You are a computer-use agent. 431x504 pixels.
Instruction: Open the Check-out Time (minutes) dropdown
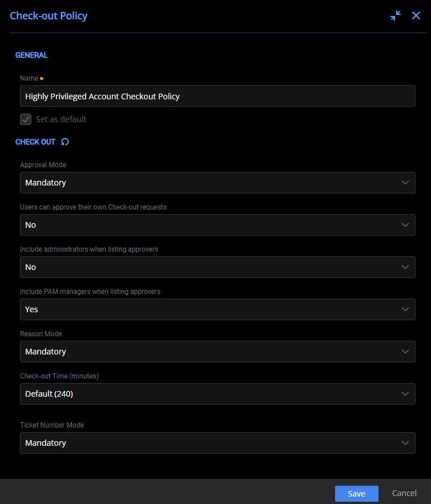(x=217, y=394)
